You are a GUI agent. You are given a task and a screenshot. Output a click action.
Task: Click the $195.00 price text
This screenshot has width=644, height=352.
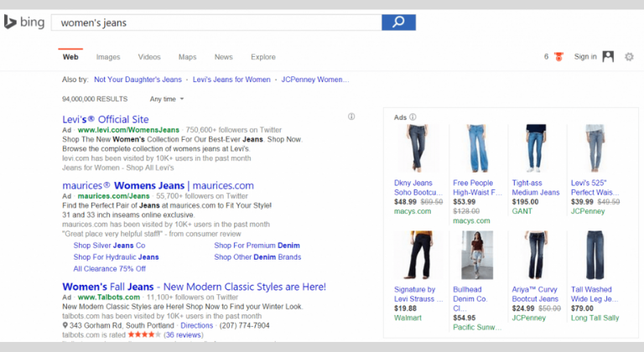[x=525, y=202]
